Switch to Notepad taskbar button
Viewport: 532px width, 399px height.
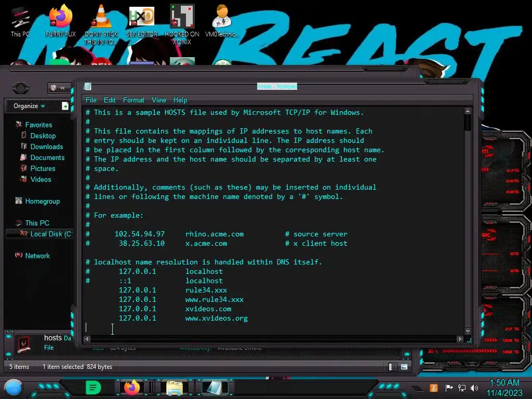click(214, 388)
